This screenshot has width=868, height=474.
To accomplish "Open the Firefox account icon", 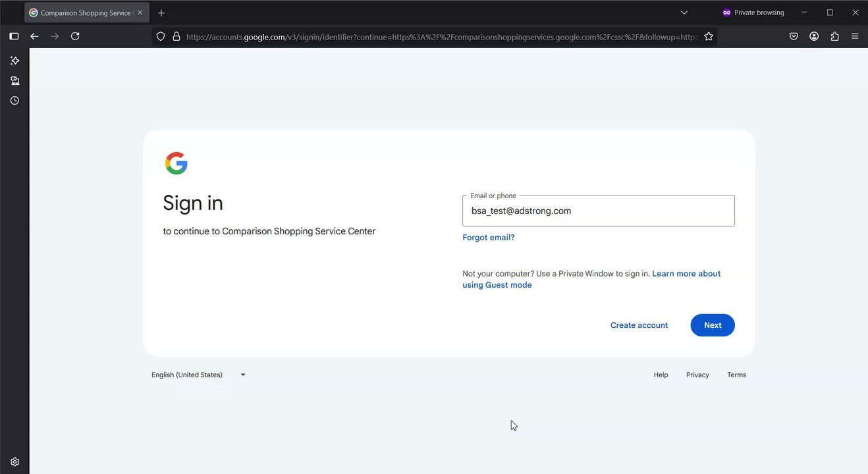I will 814,37.
